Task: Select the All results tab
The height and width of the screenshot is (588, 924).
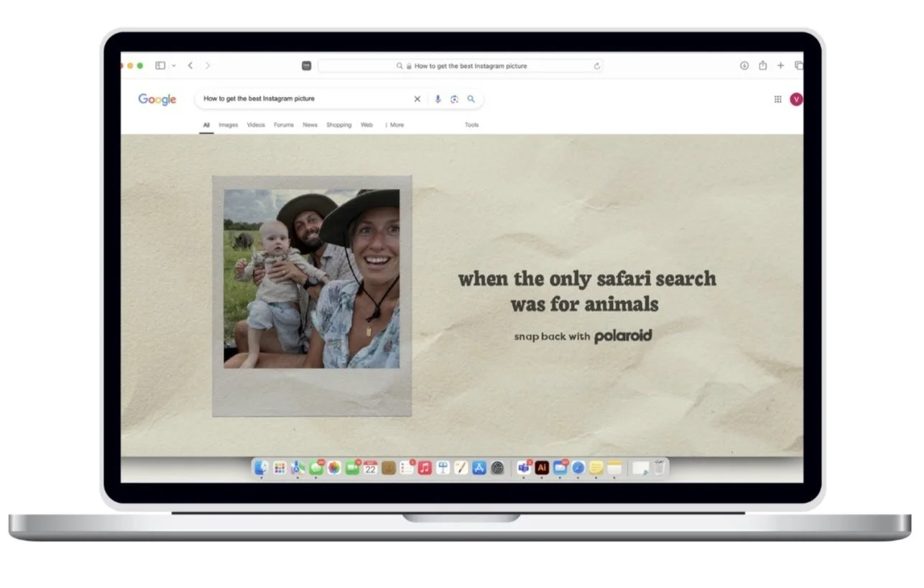Action: [x=206, y=125]
